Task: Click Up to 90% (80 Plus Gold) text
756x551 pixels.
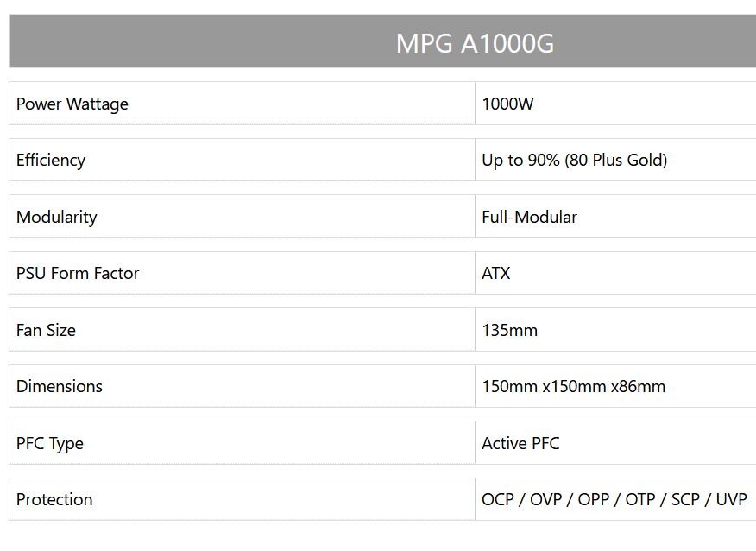Action: tap(574, 160)
